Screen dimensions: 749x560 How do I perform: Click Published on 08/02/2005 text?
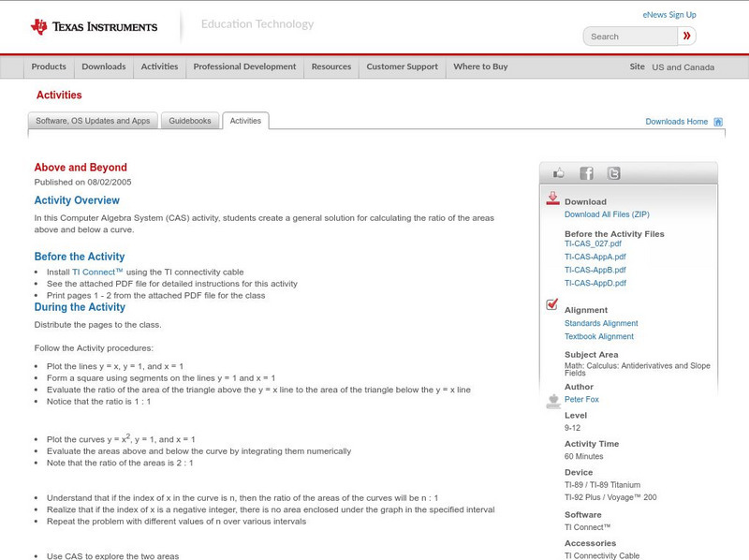(82, 182)
